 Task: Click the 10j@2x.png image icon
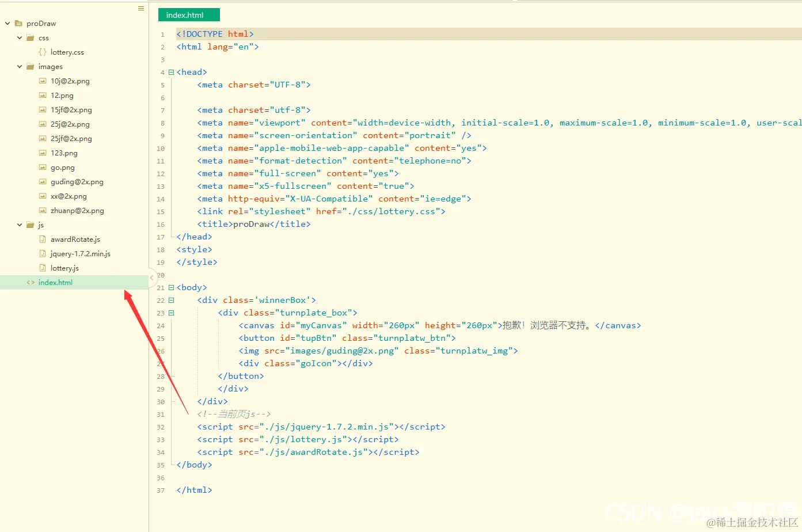pyautogui.click(x=43, y=81)
